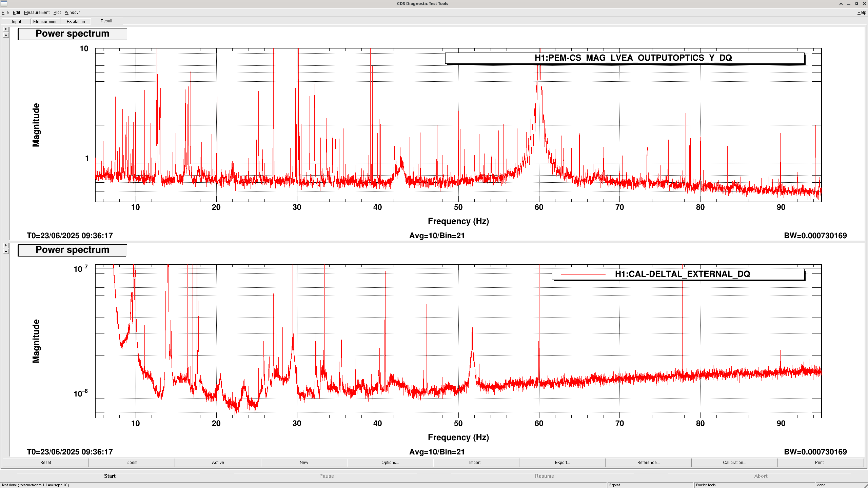Close the CDS Diagnostic Test Tools window
The image size is (868, 488).
(x=864, y=4)
